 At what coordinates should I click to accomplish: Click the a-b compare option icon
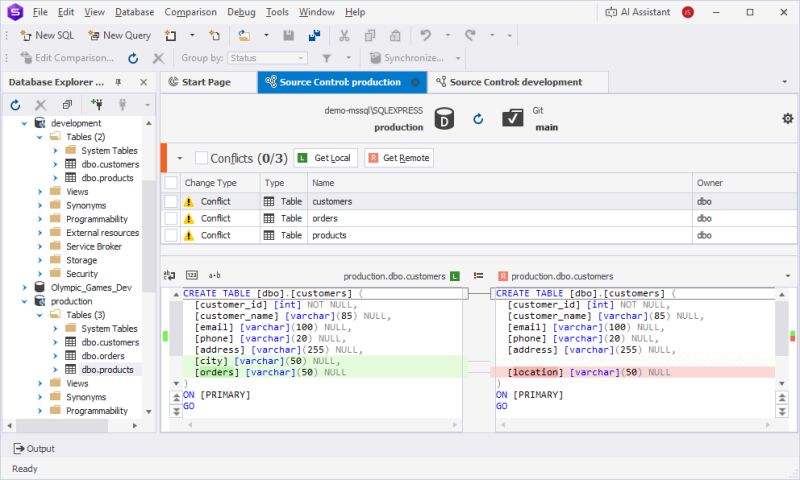tap(214, 275)
